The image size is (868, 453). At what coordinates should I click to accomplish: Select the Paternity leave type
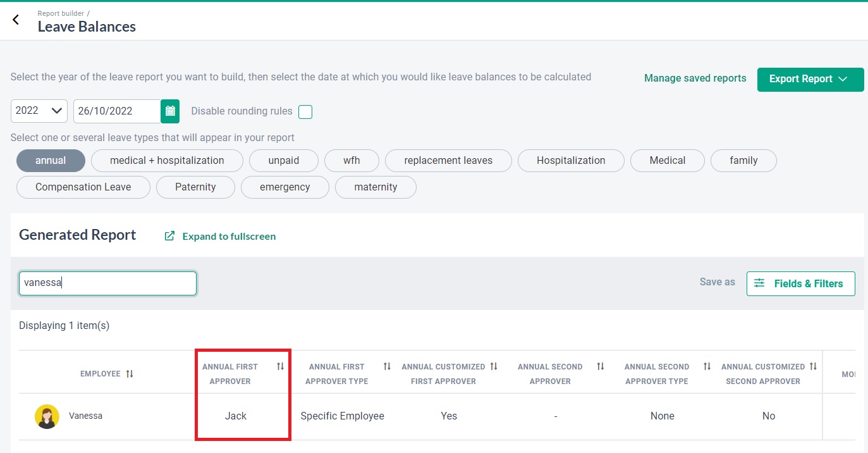pos(195,187)
